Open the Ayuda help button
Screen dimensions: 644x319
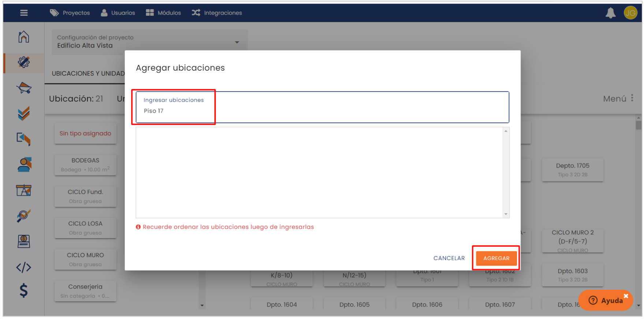(606, 300)
